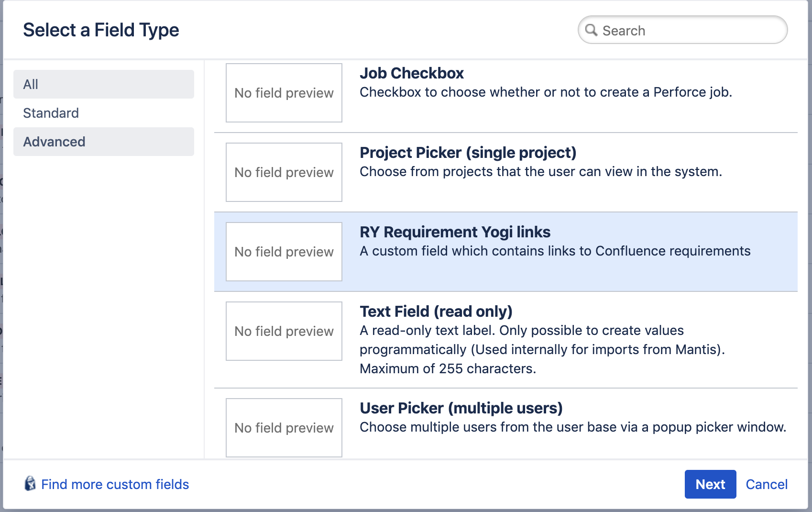Click the RY Requirement Yogi links preview box
The width and height of the screenshot is (812, 512).
point(284,252)
